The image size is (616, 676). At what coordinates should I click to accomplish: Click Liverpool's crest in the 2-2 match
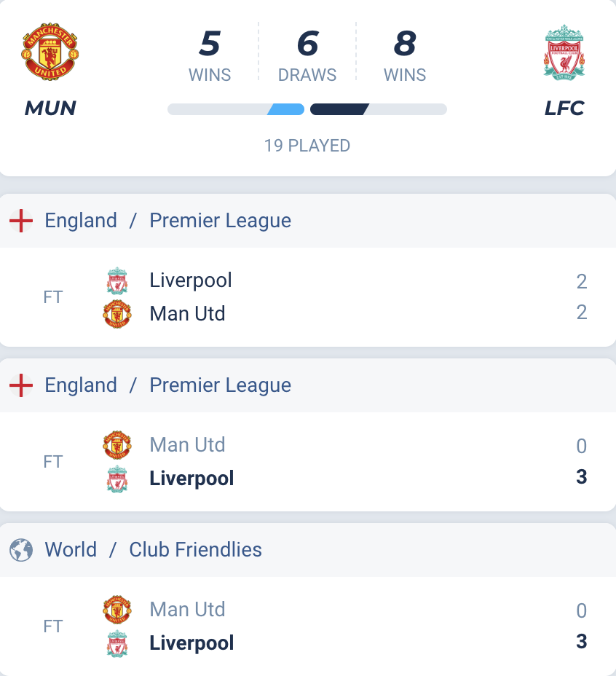pyautogui.click(x=117, y=281)
